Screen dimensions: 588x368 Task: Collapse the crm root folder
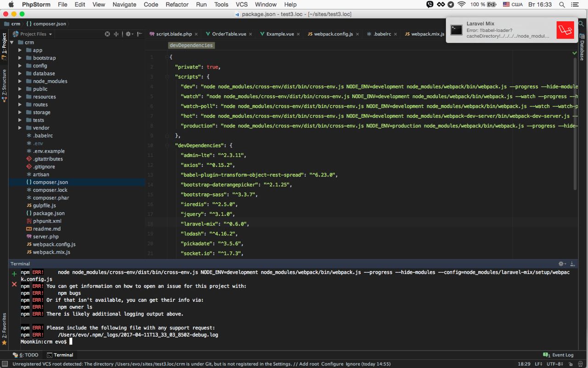(12, 42)
